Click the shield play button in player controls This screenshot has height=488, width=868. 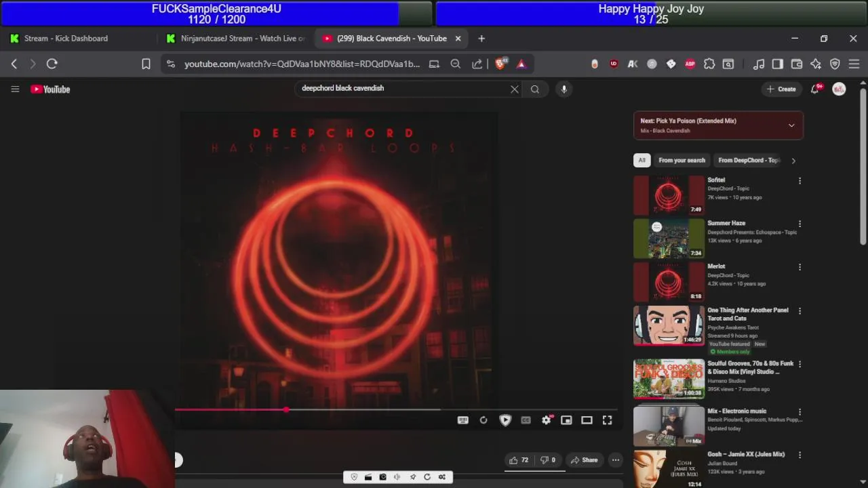click(505, 420)
